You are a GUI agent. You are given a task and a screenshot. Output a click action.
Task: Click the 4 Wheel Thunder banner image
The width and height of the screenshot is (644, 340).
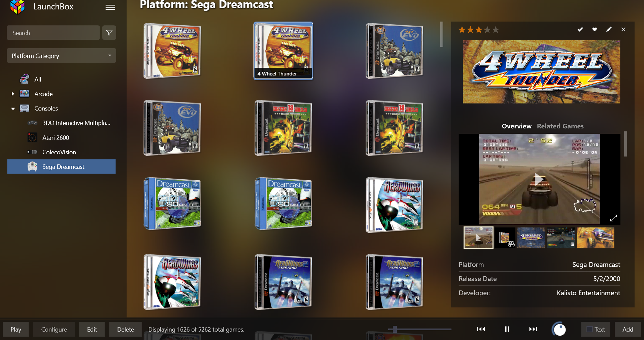(x=541, y=72)
